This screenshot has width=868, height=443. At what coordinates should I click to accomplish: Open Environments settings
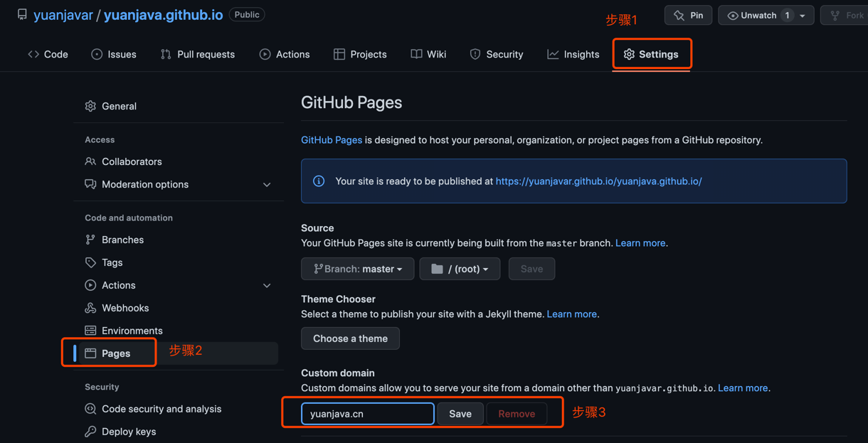click(132, 331)
